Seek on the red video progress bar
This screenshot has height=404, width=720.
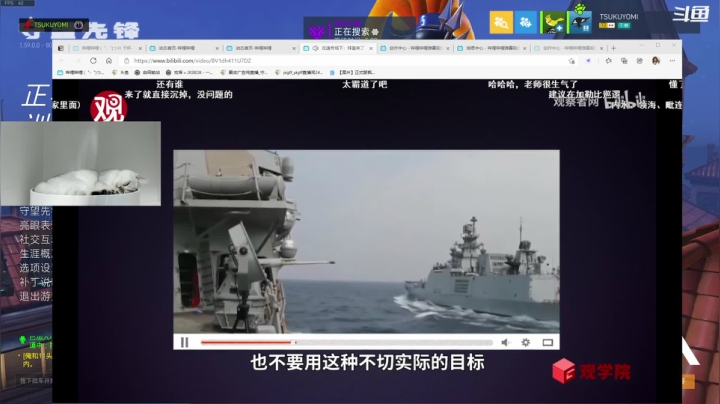click(347, 342)
